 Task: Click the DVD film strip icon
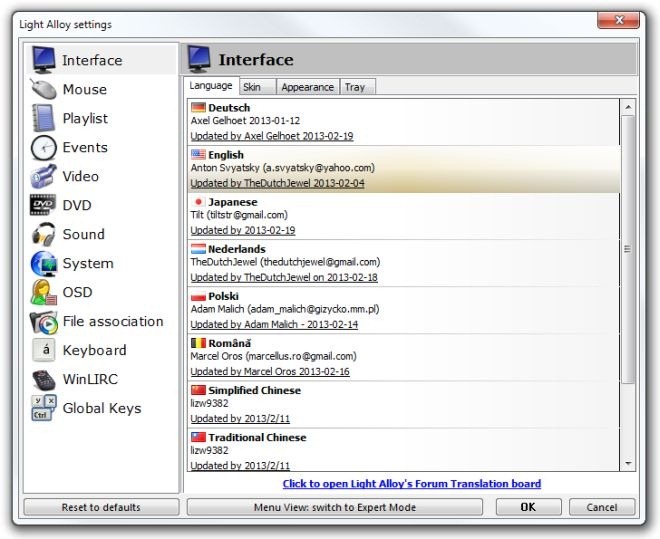pos(43,205)
